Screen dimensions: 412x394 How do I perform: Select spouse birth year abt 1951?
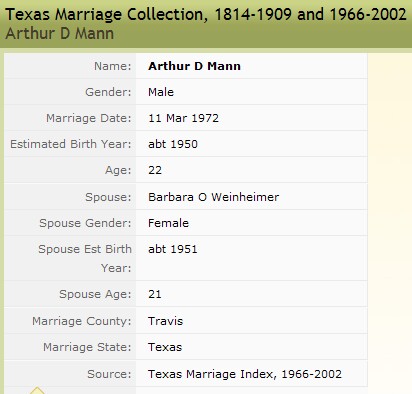pos(173,249)
